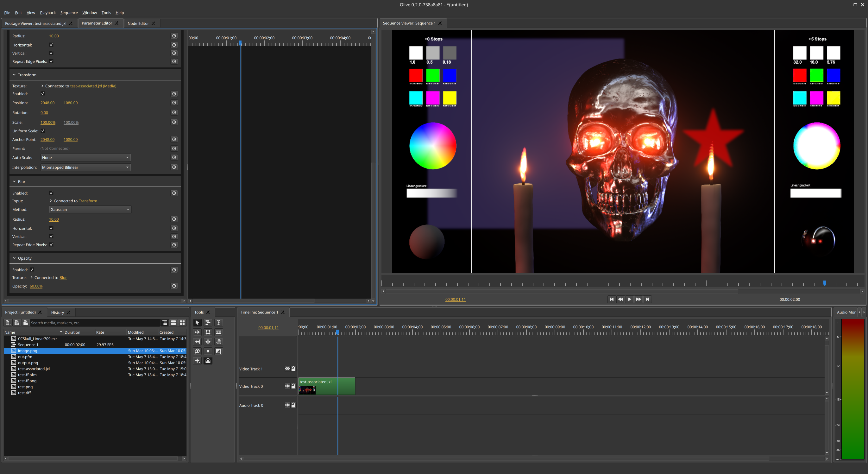Switch Project panel to list view

pos(173,323)
